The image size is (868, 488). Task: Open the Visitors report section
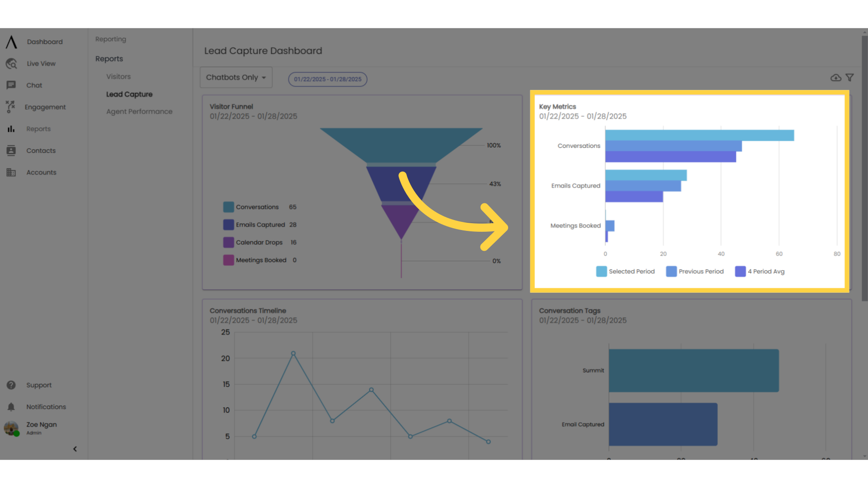coord(118,76)
